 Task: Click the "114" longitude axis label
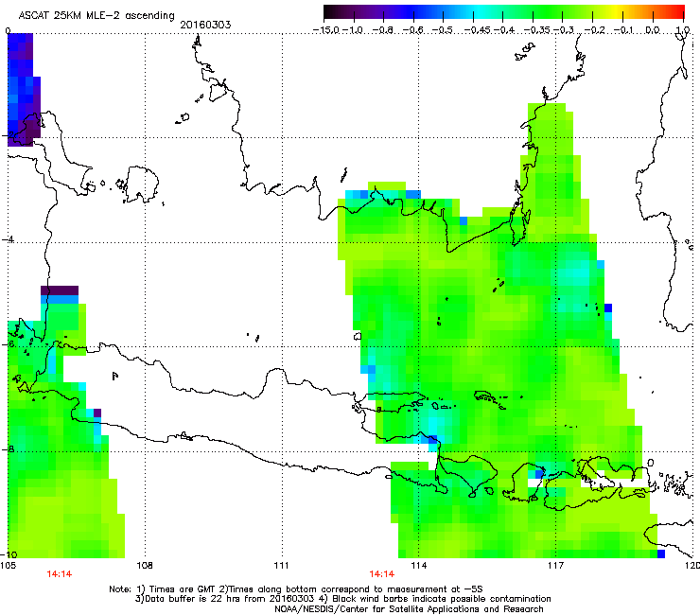click(418, 566)
